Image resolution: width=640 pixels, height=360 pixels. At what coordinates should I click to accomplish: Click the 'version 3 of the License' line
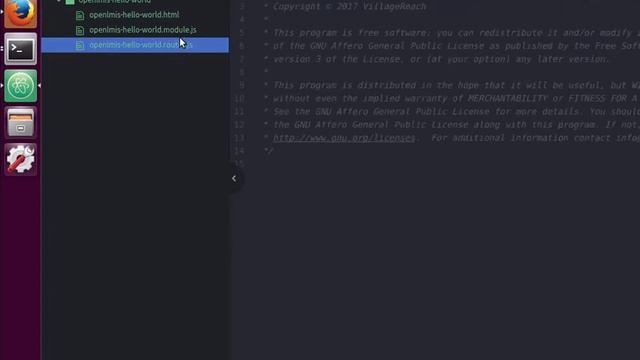(x=437, y=59)
